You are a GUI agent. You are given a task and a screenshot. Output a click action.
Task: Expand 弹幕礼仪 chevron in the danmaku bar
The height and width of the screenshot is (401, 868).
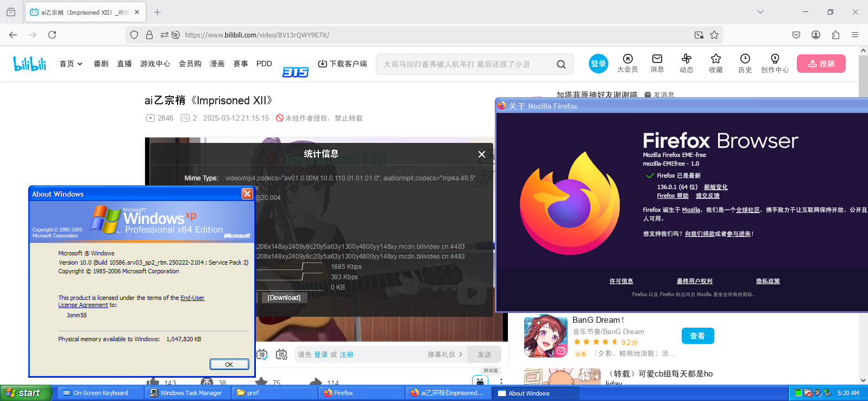click(461, 354)
